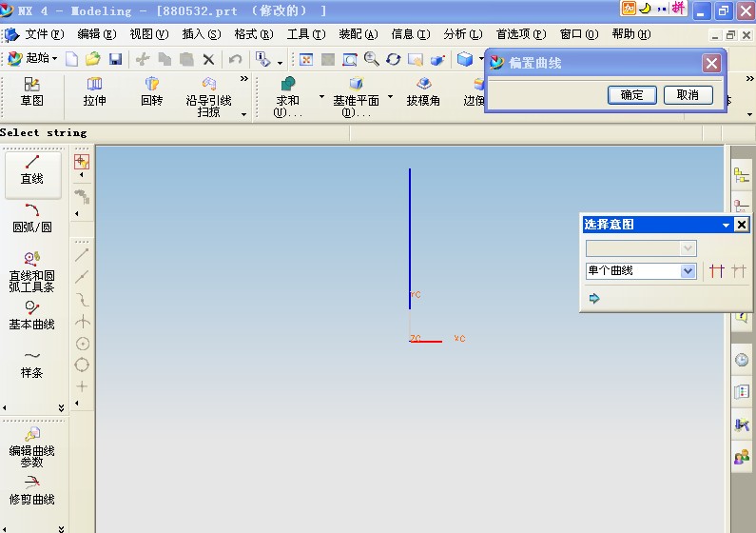This screenshot has height=533, width=756.
Task: Select the 基本曲线 basic curve tool
Action: click(x=31, y=315)
